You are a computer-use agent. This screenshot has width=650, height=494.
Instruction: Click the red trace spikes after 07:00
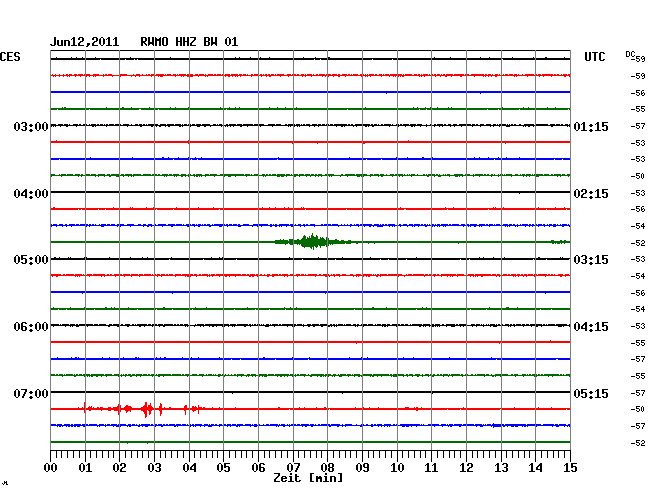tap(144, 409)
